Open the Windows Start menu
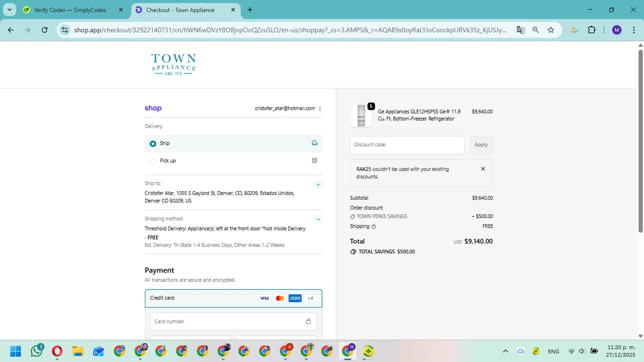The width and height of the screenshot is (644, 362). click(x=15, y=351)
